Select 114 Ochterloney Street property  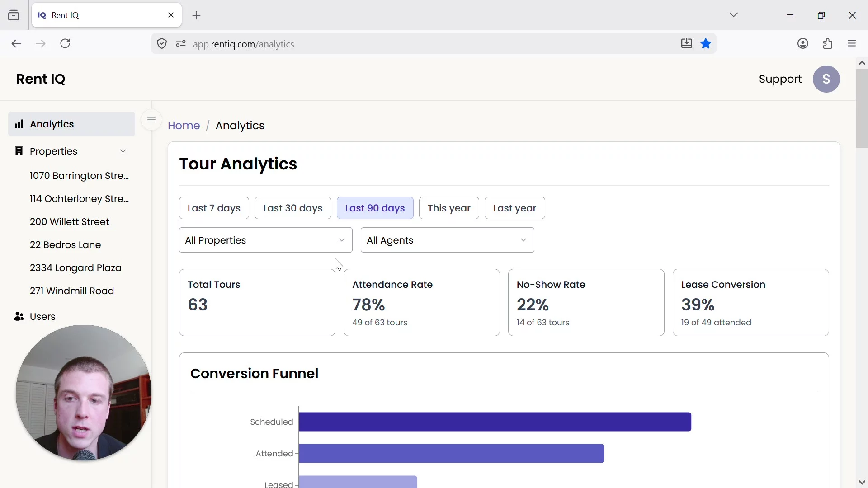[x=80, y=199]
